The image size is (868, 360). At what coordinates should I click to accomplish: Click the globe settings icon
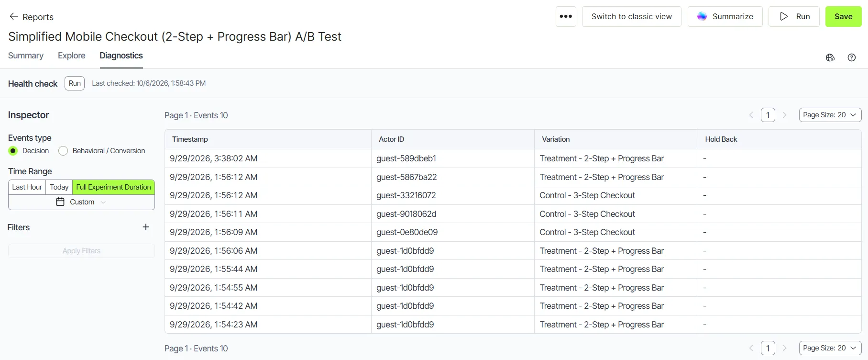830,57
